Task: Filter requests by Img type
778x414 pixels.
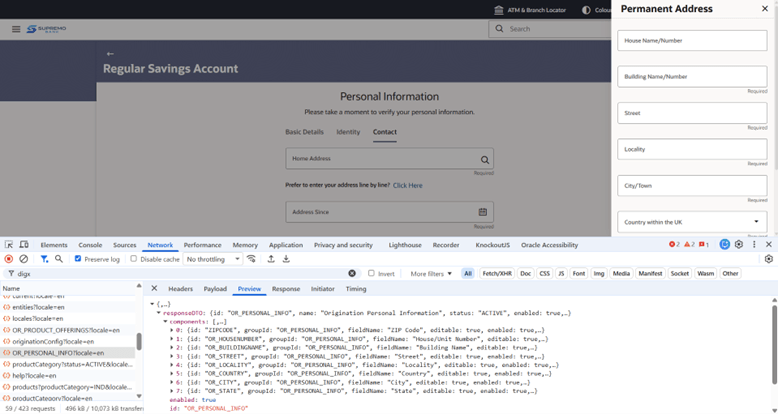Action: click(599, 274)
